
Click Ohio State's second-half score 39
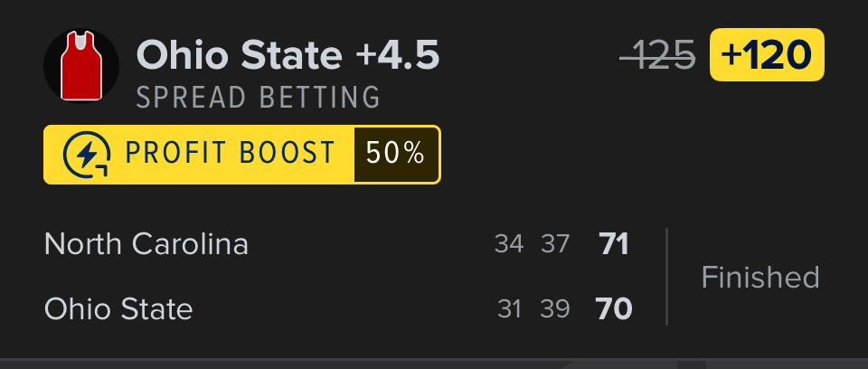click(x=555, y=309)
